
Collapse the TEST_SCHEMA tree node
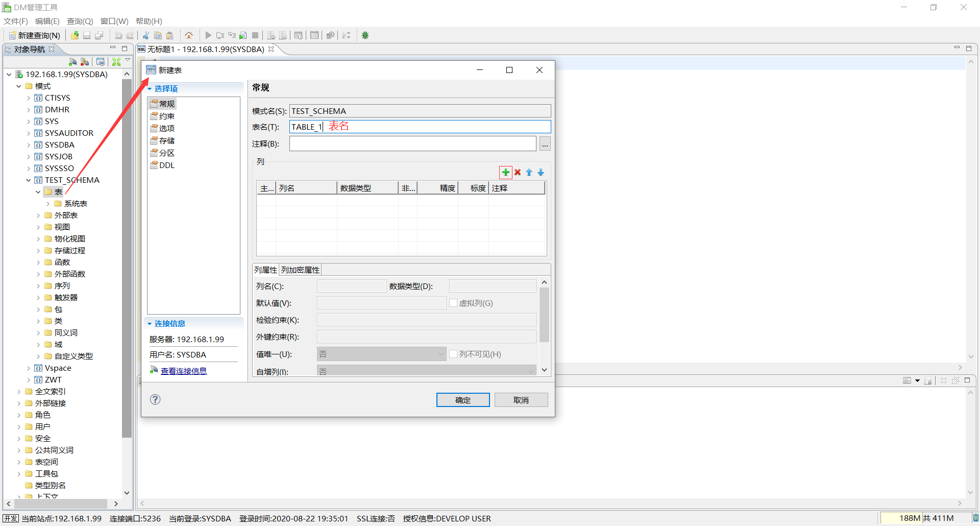[x=29, y=180]
